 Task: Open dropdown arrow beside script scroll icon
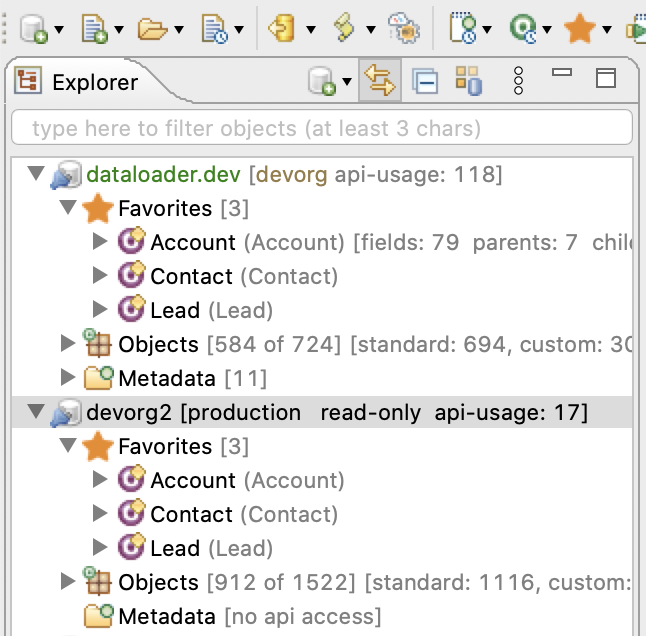pyautogui.click(x=371, y=29)
